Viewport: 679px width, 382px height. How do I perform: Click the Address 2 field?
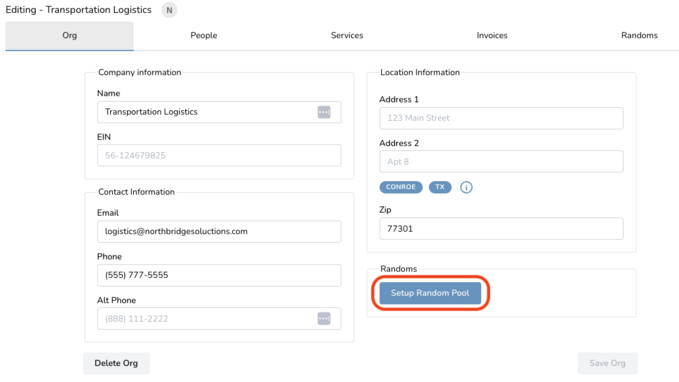(501, 162)
